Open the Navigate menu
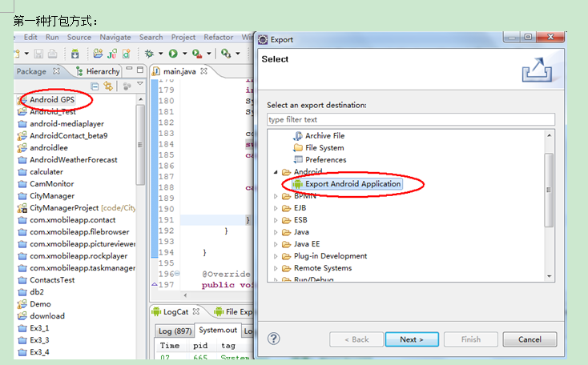The image size is (588, 365). pyautogui.click(x=115, y=37)
